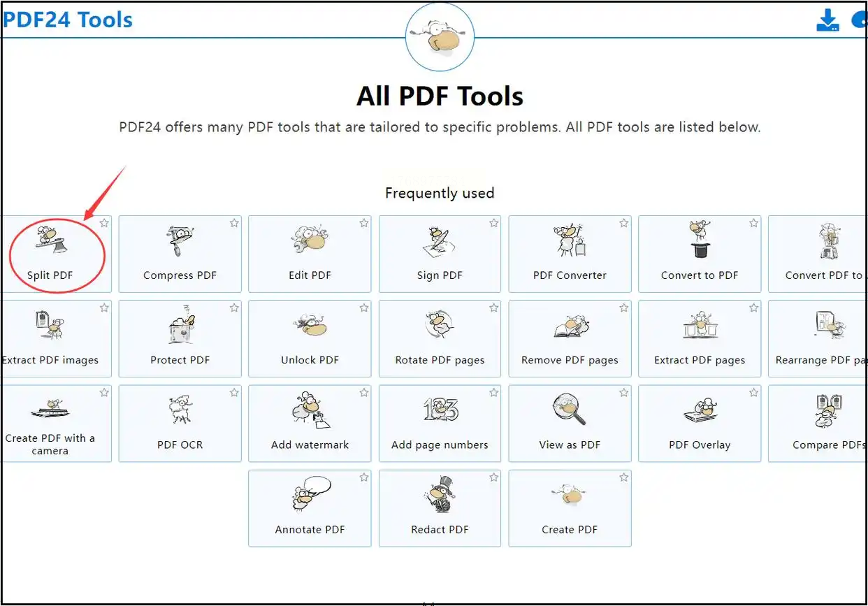Select the PDF Converter tool
868x606 pixels.
[x=570, y=254]
